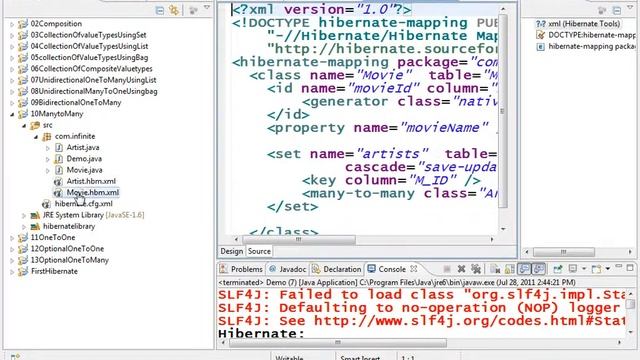Collapse the 10ManytoMany project
This screenshot has height=360, width=640.
12,114
